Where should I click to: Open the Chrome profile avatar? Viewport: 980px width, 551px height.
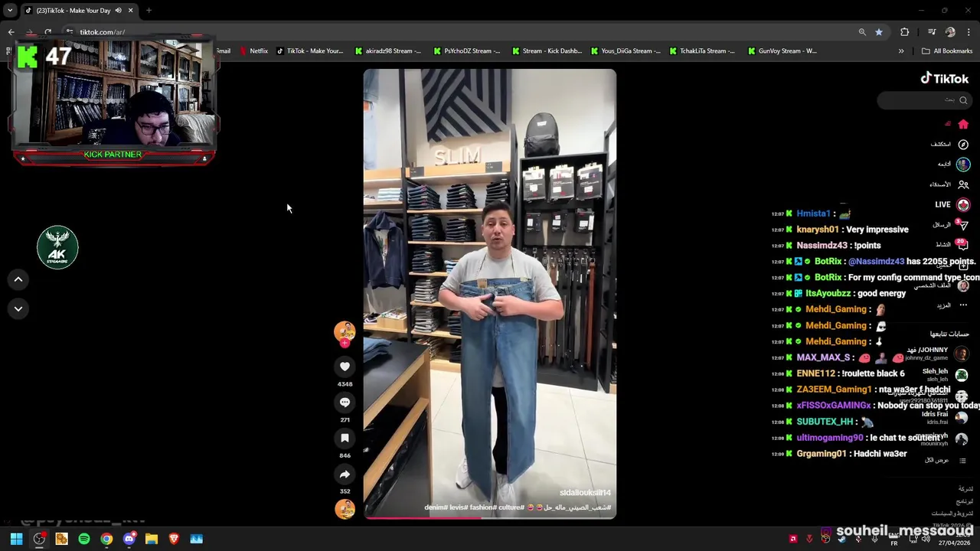(x=950, y=32)
